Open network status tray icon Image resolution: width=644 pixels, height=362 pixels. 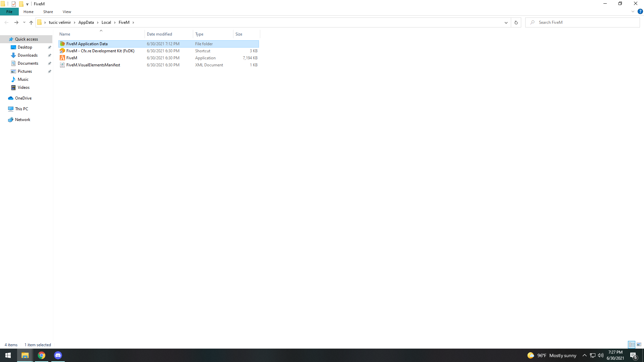(593, 355)
